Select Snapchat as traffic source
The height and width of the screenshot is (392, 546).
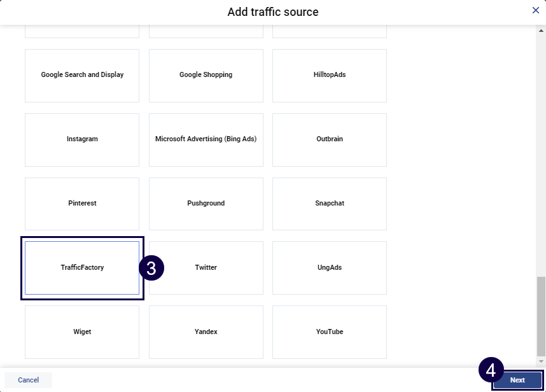tap(329, 204)
